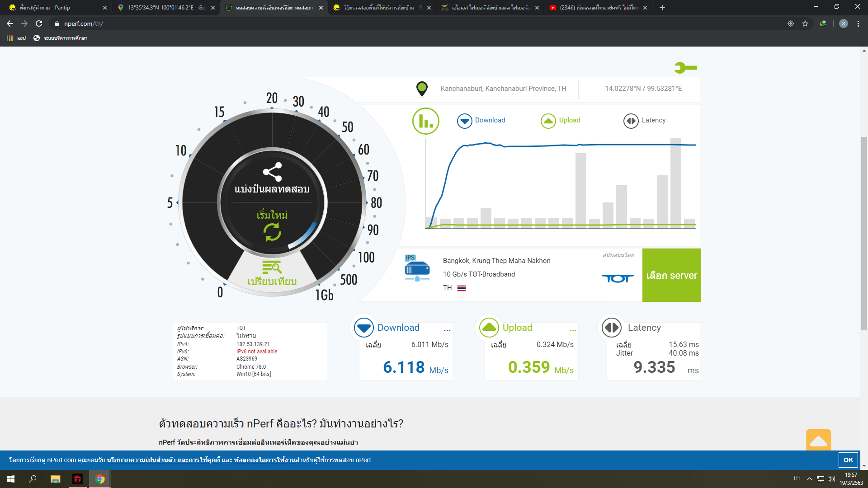Click the location access icon in address bar
The image size is (868, 488).
790,23
